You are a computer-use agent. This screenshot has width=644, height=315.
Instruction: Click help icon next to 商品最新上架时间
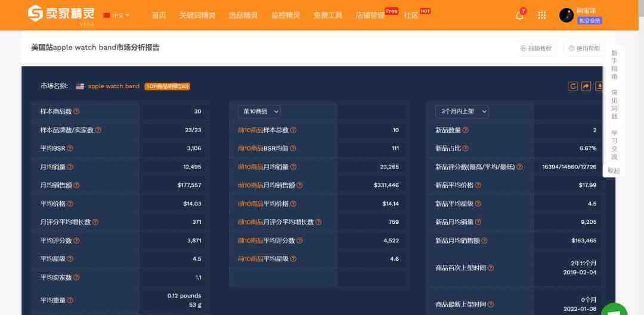pyautogui.click(x=491, y=304)
